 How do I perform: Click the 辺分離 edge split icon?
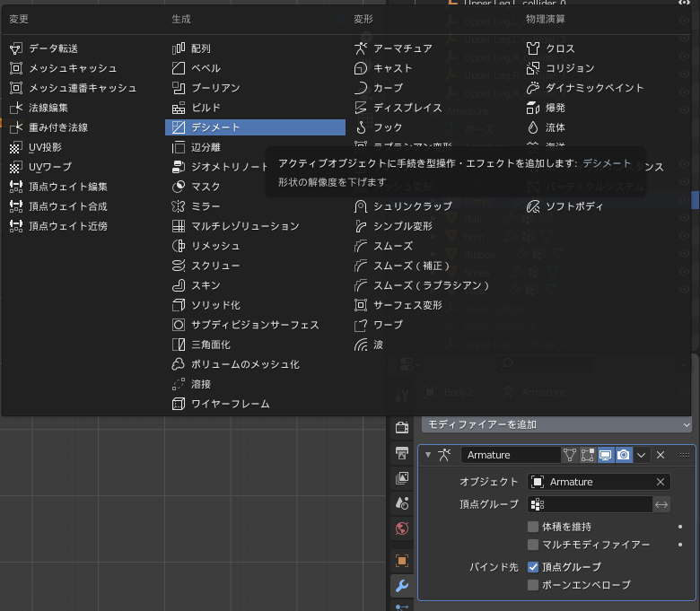178,147
